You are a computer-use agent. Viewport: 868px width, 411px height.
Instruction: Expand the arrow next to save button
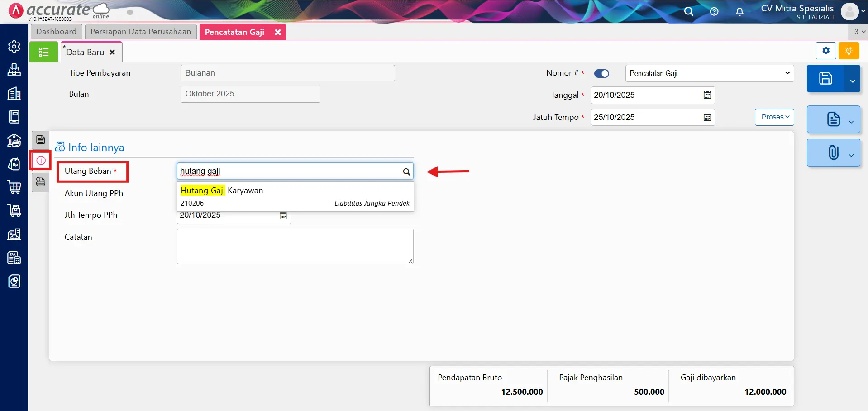[852, 81]
